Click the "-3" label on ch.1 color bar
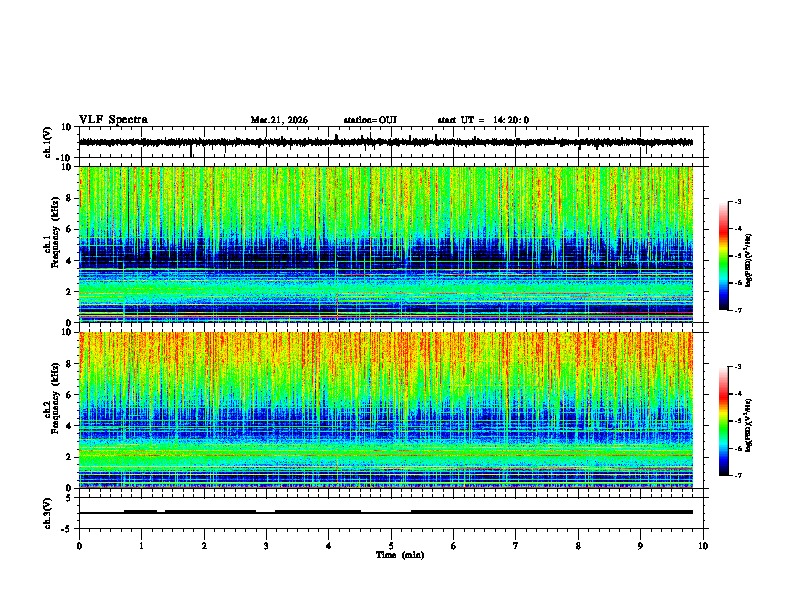Screen dimensions: 792x612 point(737,201)
